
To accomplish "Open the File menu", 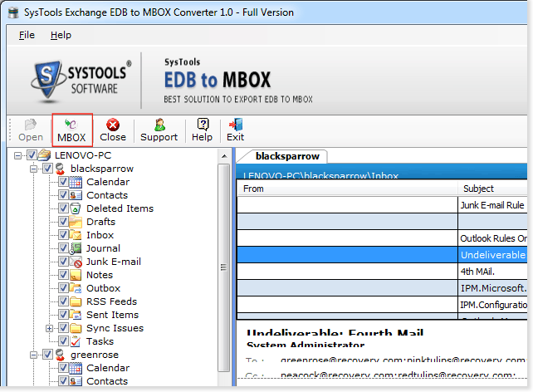I will 27,35.
